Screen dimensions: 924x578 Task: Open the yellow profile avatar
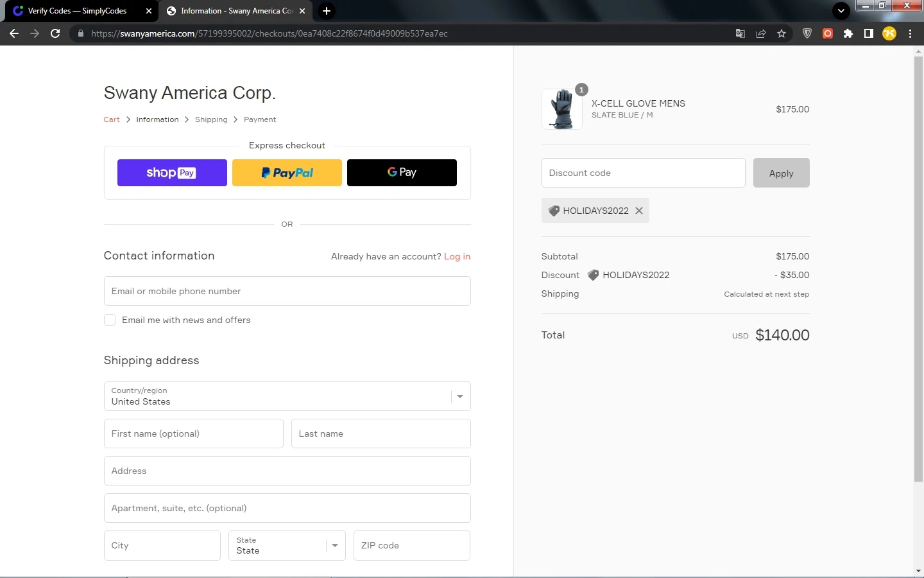tap(889, 33)
